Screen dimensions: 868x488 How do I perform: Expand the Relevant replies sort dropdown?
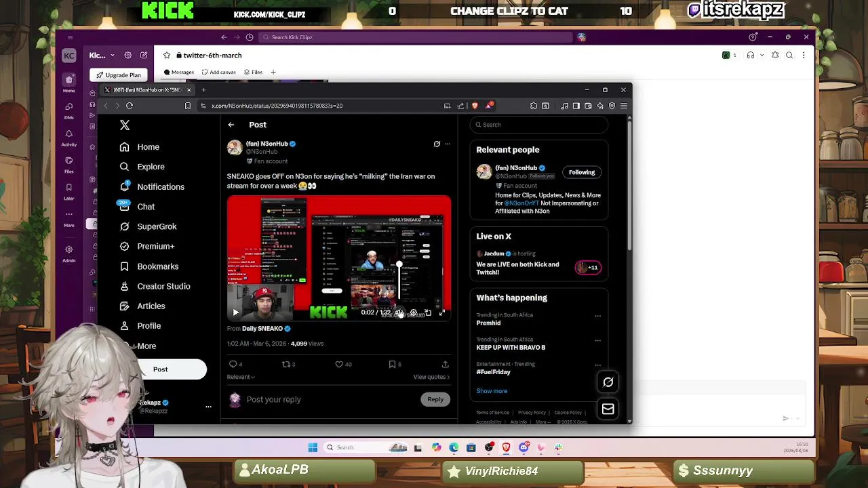[x=241, y=377]
